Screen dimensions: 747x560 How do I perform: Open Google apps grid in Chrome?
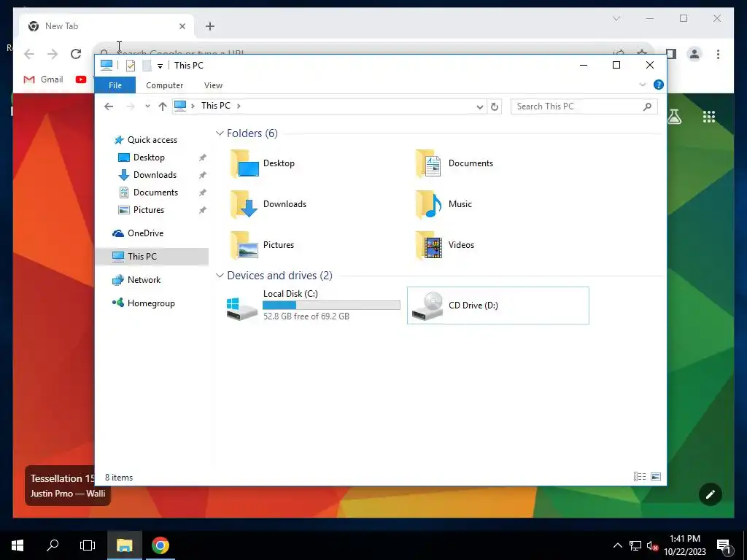point(709,117)
